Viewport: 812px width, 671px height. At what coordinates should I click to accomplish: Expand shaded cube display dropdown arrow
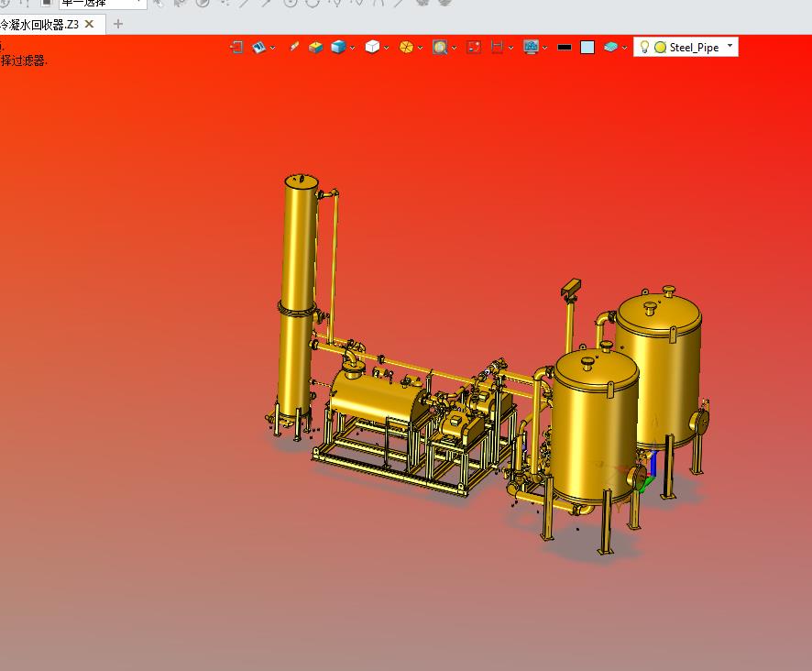[x=353, y=48]
